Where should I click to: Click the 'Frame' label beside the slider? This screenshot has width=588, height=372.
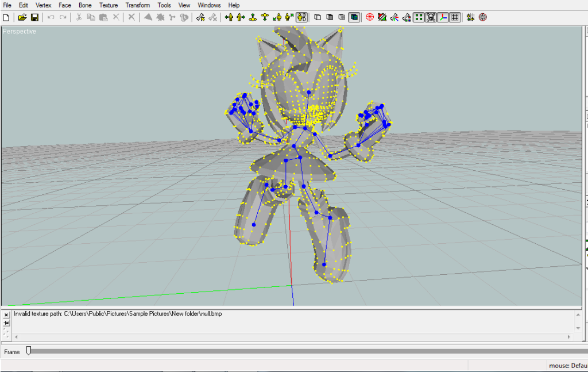point(12,352)
